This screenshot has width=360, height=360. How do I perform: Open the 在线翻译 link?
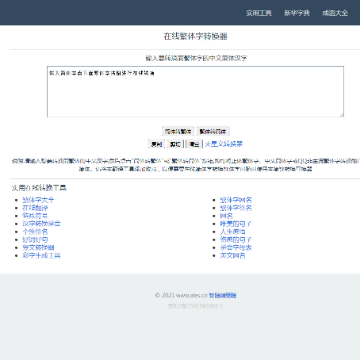[x=35, y=208]
